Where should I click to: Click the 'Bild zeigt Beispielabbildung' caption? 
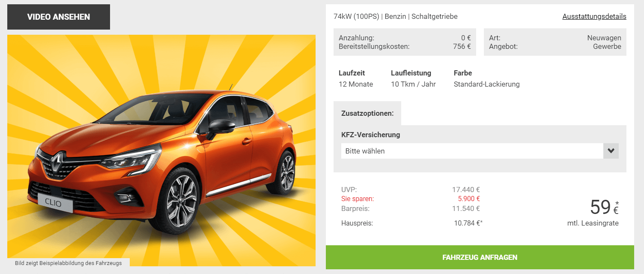pyautogui.click(x=69, y=263)
